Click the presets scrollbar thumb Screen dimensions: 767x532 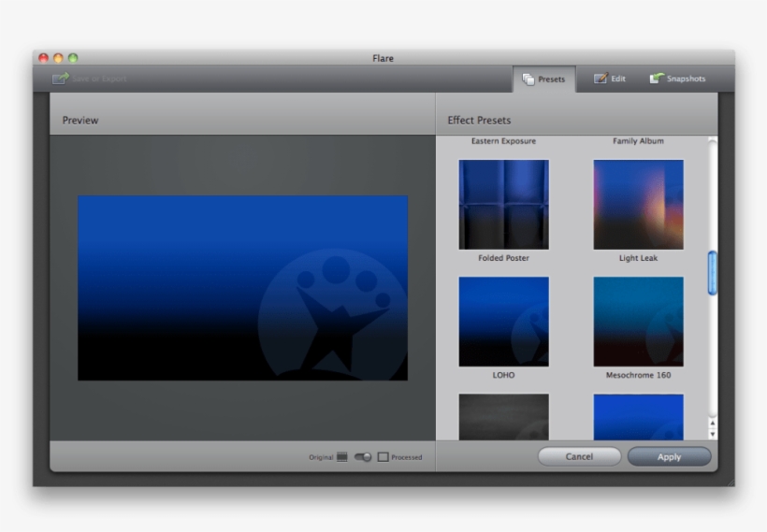(712, 273)
